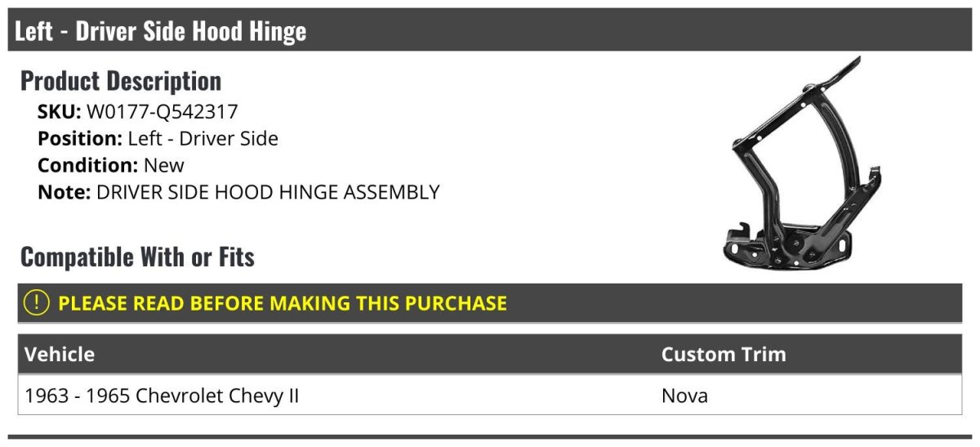Select the Nova trim cell
980x447 pixels.
684,396
